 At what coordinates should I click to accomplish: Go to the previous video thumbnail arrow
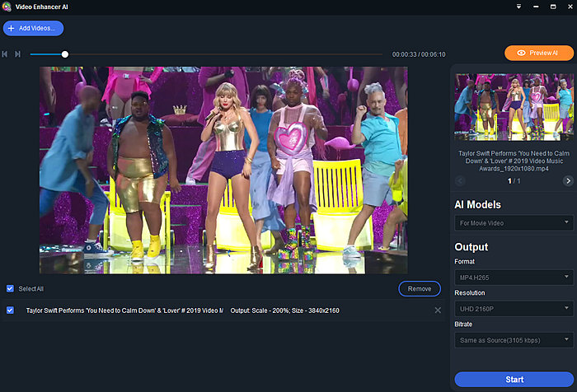461,180
